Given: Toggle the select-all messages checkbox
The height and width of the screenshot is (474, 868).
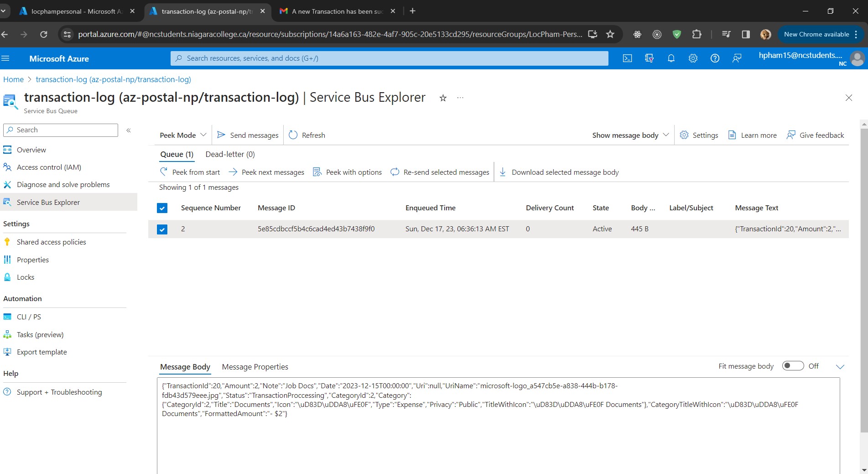Looking at the screenshot, I should click(162, 208).
